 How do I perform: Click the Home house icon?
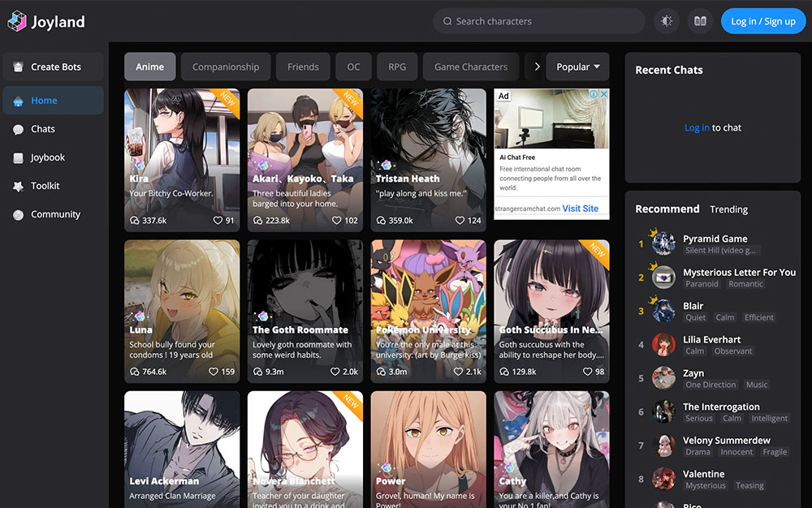click(18, 101)
